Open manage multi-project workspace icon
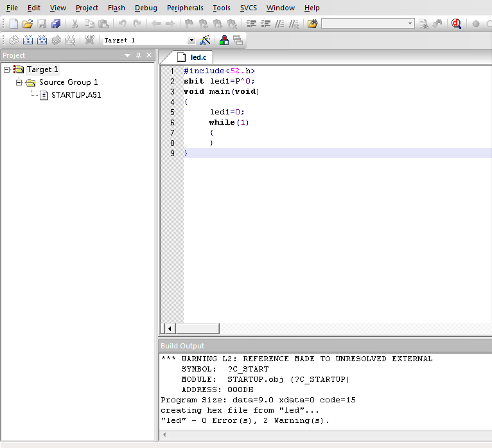492x448 pixels. click(238, 40)
